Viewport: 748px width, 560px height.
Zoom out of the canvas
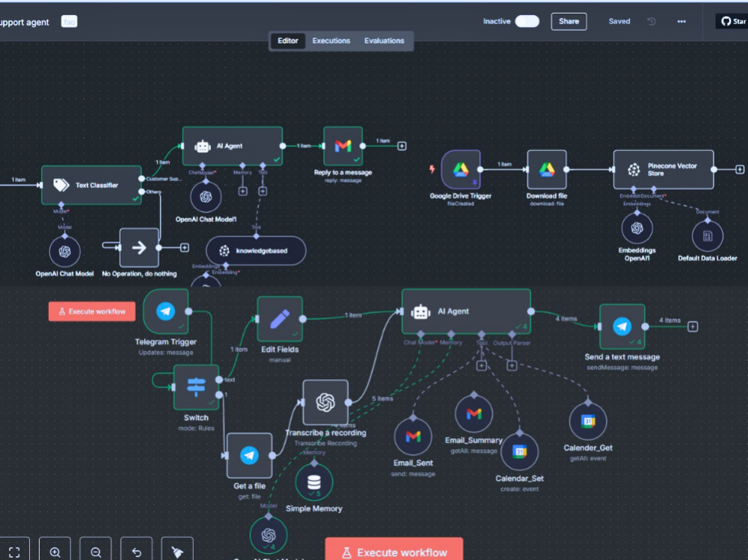(96, 552)
